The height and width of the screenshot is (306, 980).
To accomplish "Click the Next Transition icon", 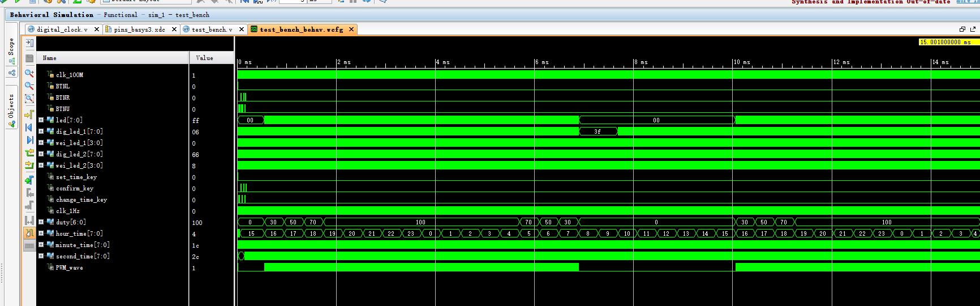I will coord(29,165).
